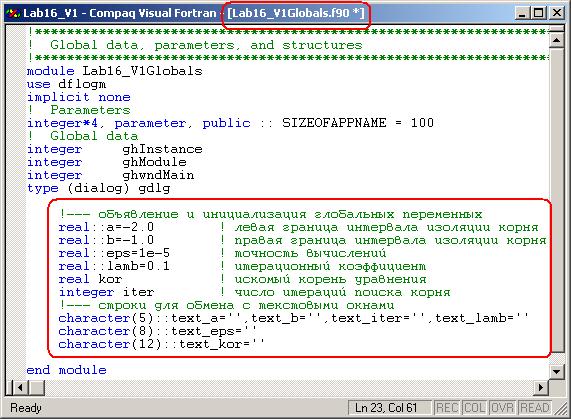Click the 'character(5)::text_a' declaration line
This screenshot has width=571, height=419.
[x=294, y=318]
